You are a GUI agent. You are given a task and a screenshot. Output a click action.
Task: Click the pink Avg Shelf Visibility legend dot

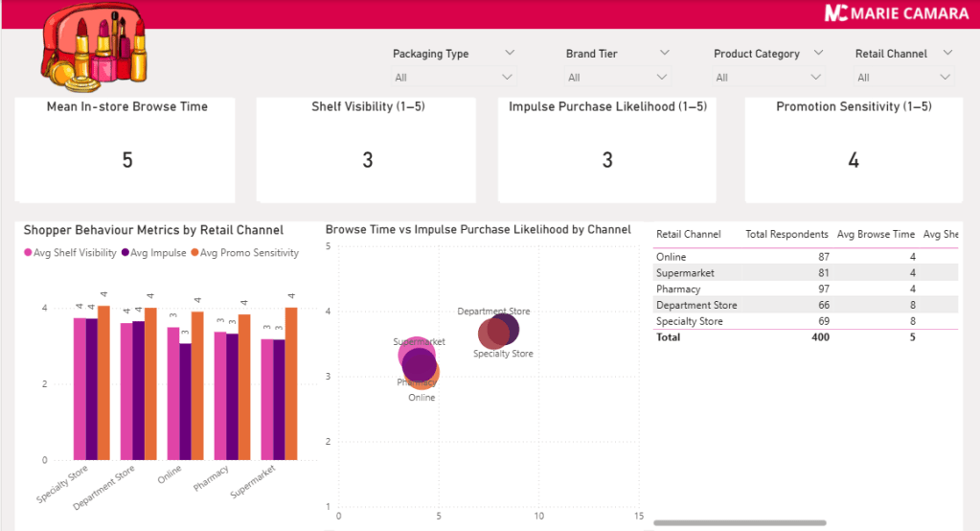tap(28, 253)
